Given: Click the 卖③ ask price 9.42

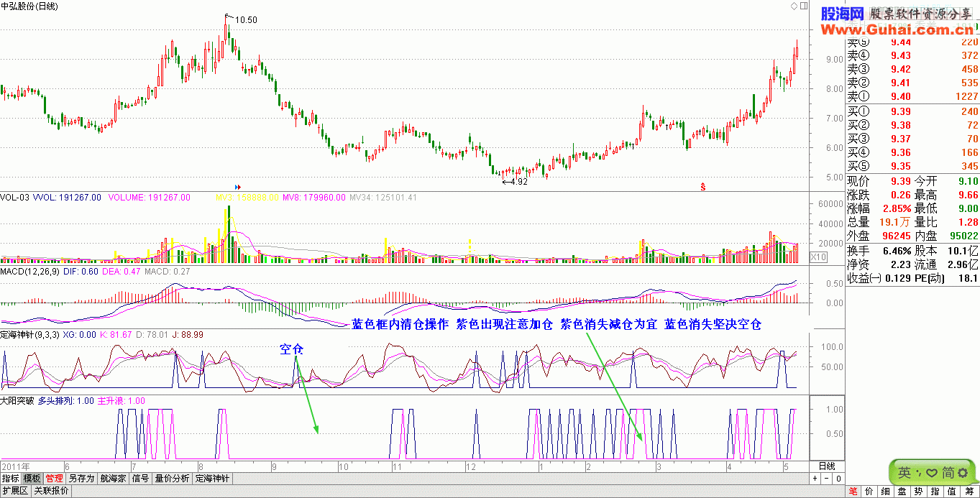Looking at the screenshot, I should coord(901,70).
